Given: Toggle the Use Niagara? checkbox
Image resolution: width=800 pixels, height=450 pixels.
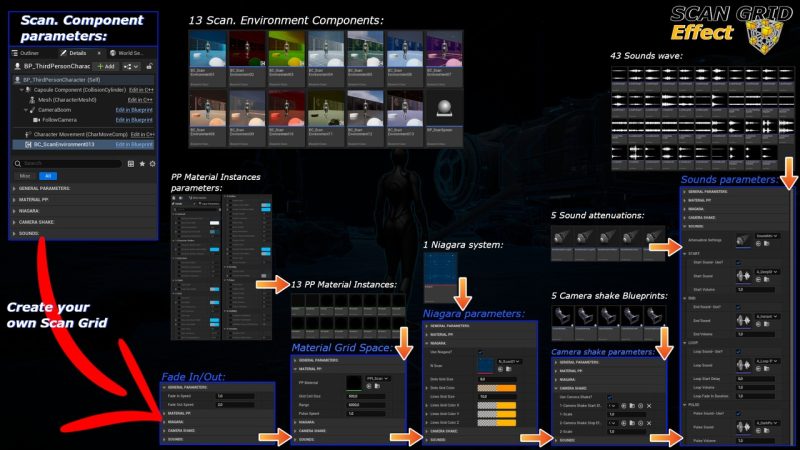Looking at the screenshot, I should pyautogui.click(x=481, y=352).
